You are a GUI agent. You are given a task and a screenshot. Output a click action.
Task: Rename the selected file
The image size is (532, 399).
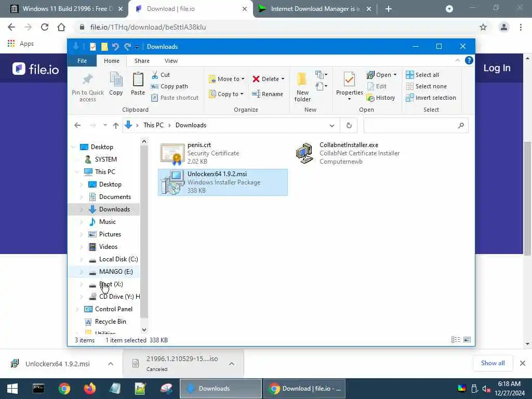[268, 94]
